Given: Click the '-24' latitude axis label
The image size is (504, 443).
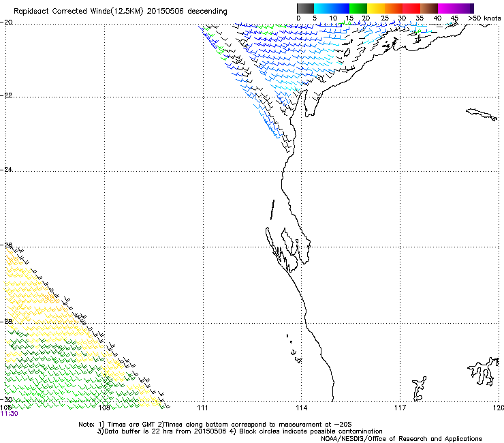Looking at the screenshot, I should click(6, 169).
